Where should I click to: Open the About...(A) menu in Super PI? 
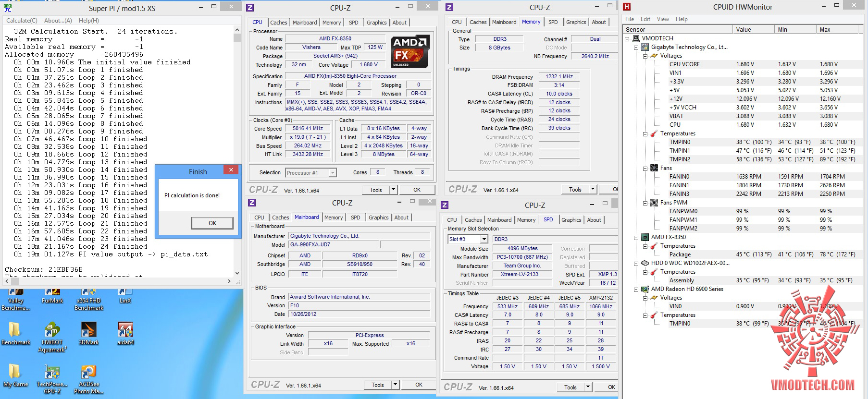(58, 21)
